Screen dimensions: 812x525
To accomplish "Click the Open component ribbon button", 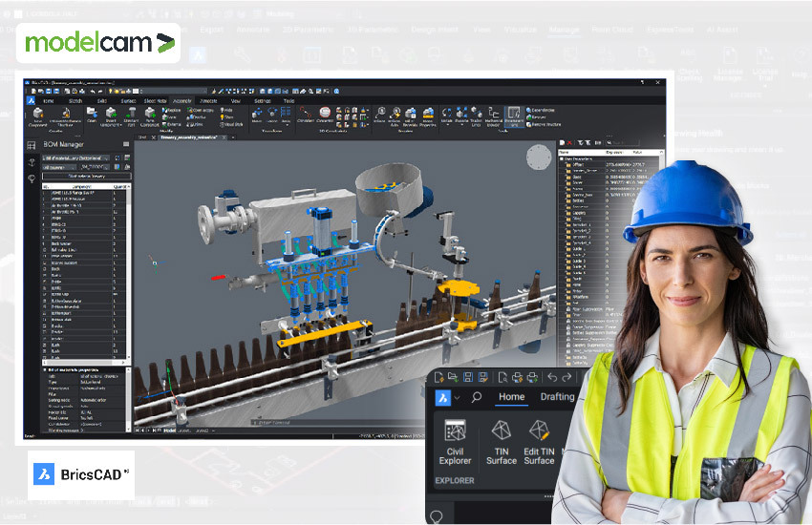I will (x=92, y=115).
